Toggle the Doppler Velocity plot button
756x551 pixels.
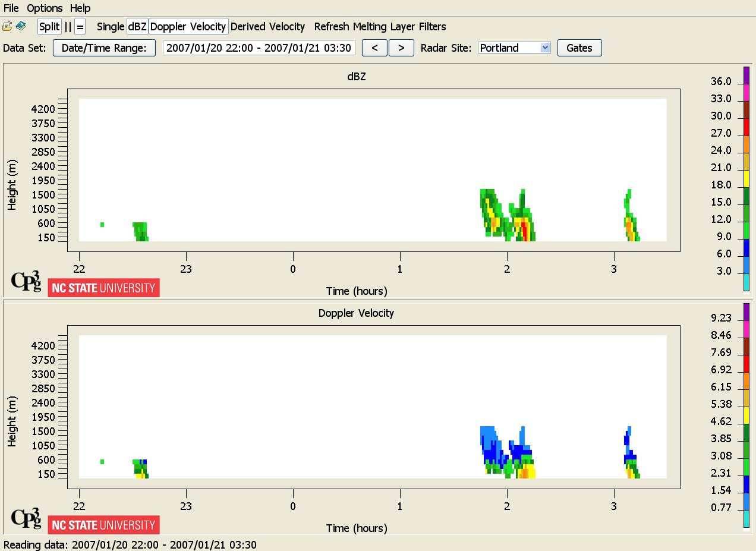click(188, 27)
